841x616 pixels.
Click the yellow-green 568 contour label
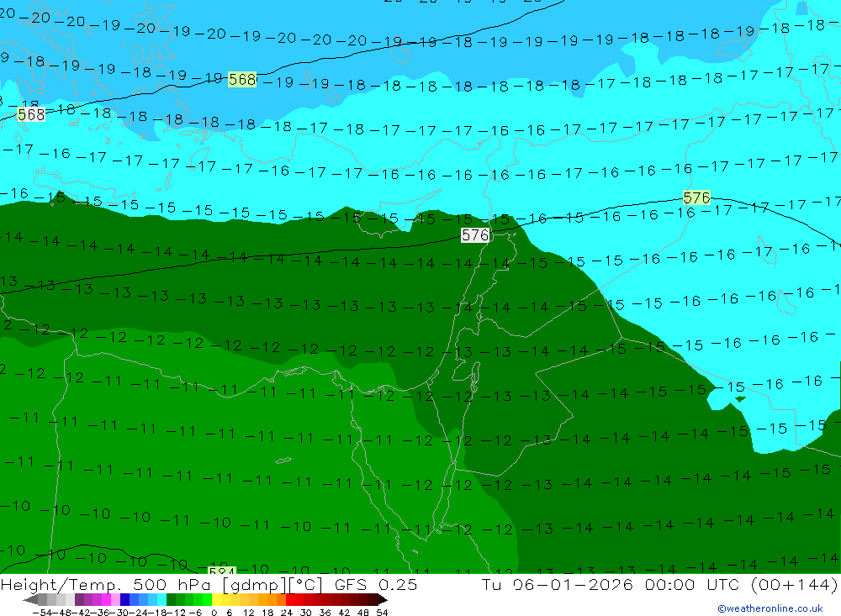pyautogui.click(x=242, y=79)
